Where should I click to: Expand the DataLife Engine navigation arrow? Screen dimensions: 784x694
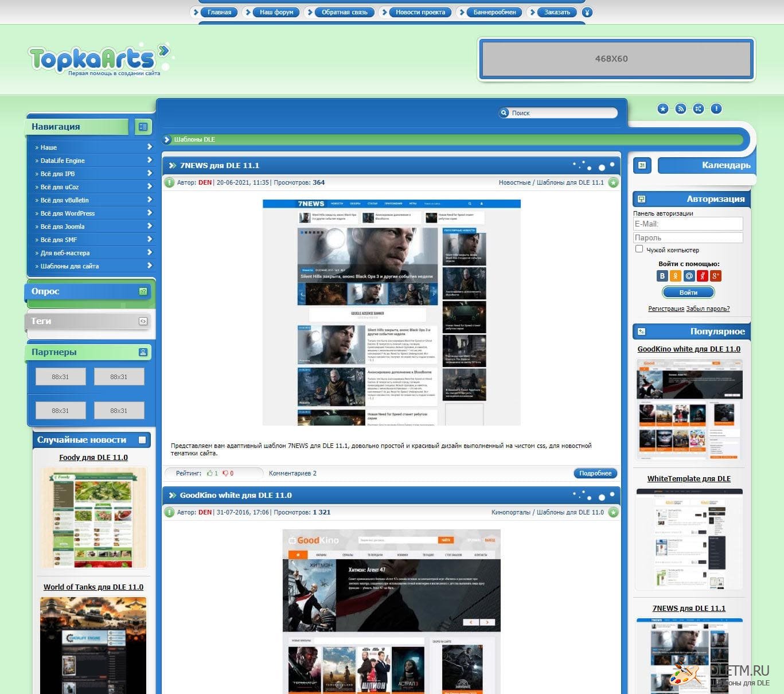tap(149, 160)
